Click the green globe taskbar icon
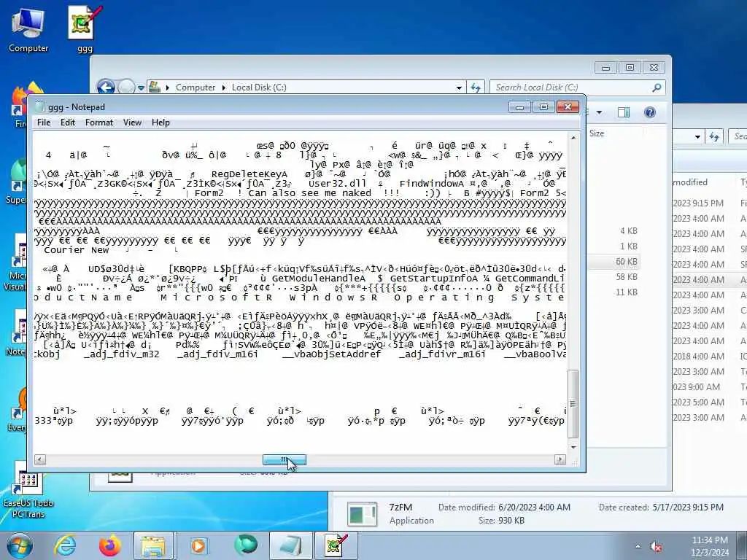Screen dimensions: 747x560 tap(245, 545)
